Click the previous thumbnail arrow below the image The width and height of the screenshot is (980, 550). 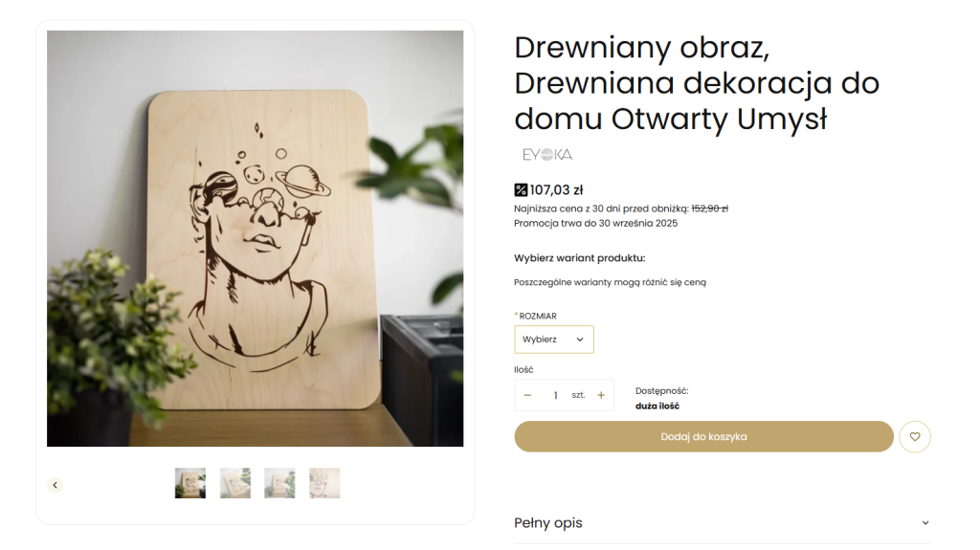(56, 485)
